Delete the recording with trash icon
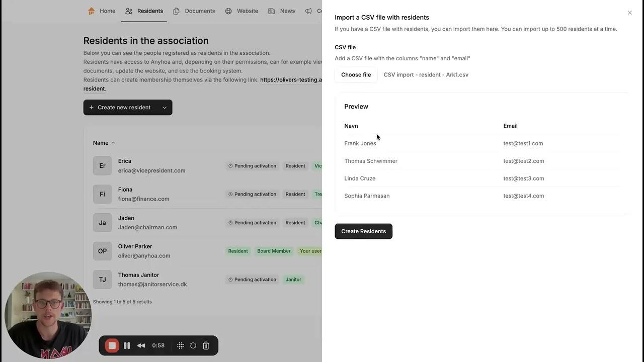 click(x=206, y=345)
